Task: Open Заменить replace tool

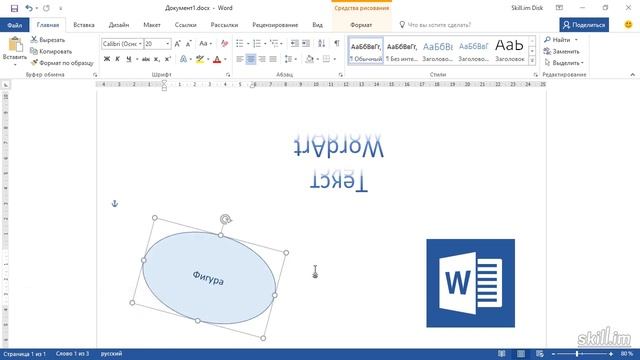Action: coord(562,51)
